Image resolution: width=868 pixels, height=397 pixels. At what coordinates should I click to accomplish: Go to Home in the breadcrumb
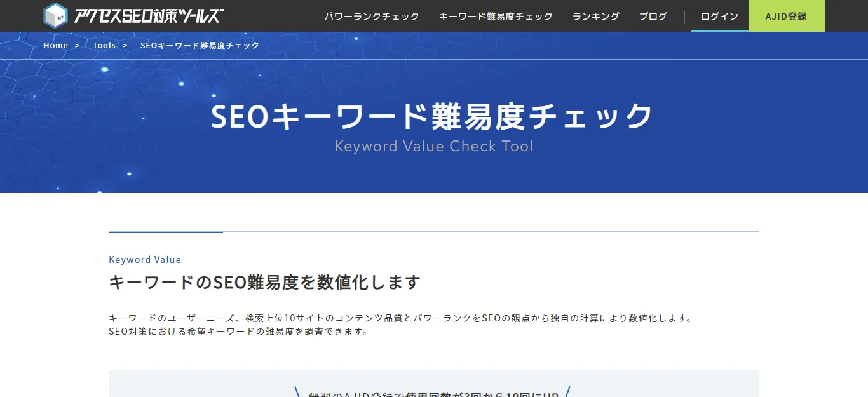click(x=56, y=46)
